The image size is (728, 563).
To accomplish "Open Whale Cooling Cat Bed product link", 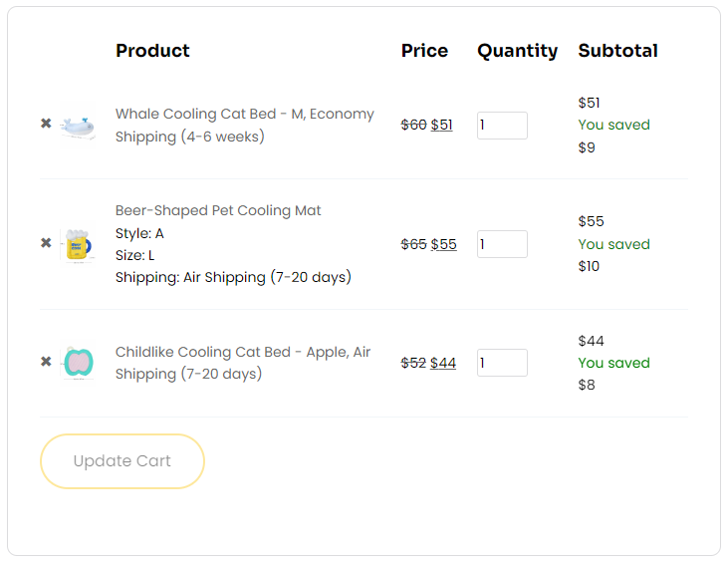I will coord(245,125).
